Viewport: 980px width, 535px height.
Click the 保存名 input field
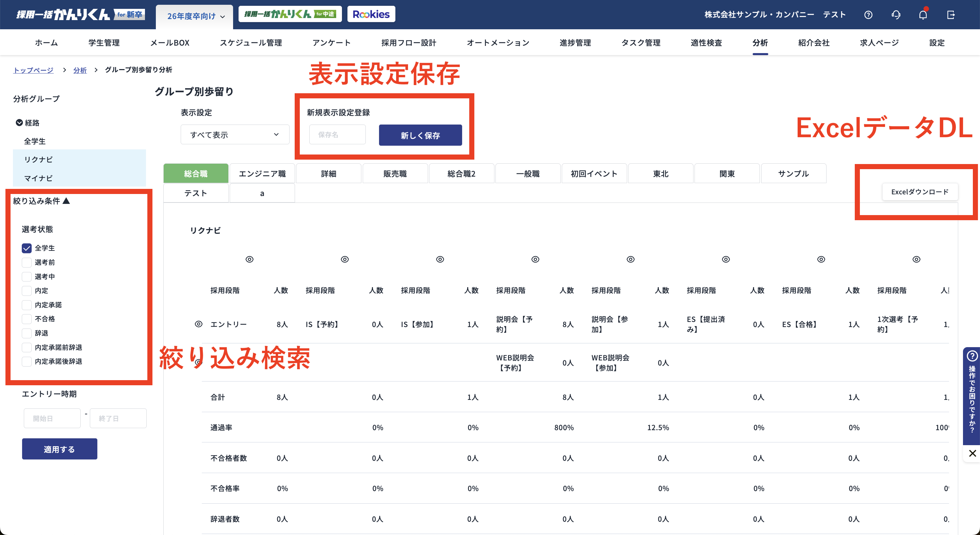point(337,135)
